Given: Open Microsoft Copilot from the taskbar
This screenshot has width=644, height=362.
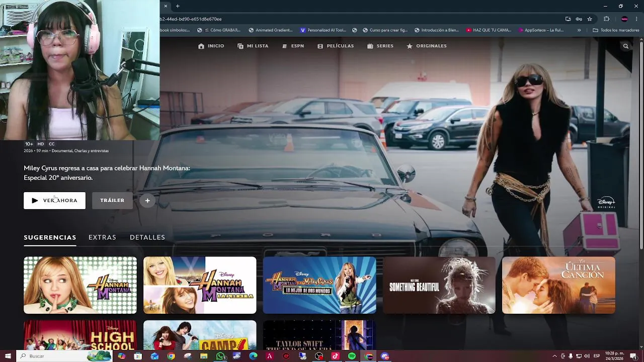Looking at the screenshot, I should point(121,356).
